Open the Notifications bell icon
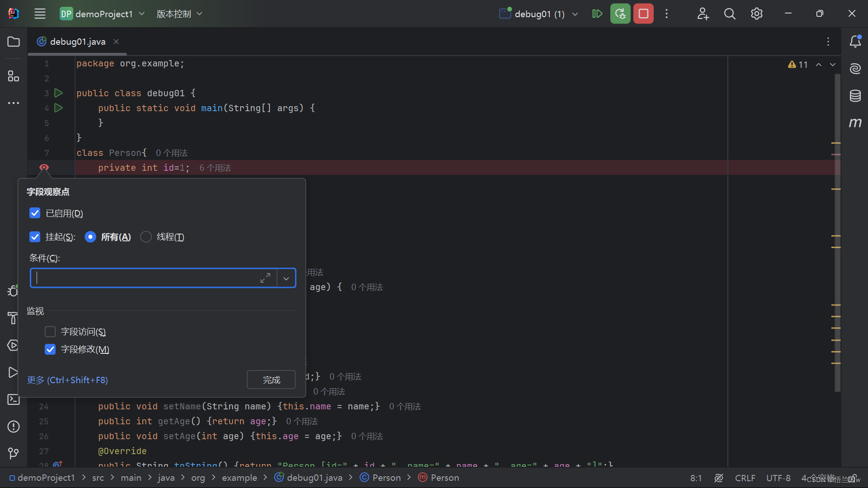The image size is (868, 488). click(855, 42)
